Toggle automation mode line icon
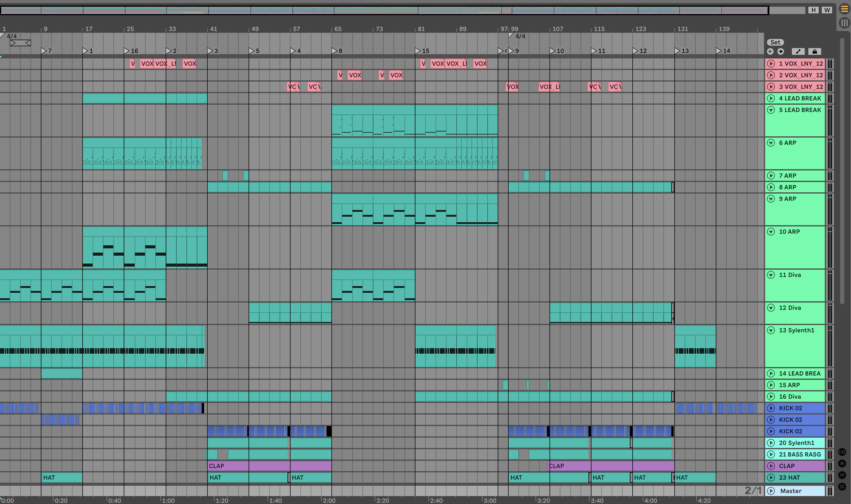This screenshot has height=504, width=851. click(798, 52)
